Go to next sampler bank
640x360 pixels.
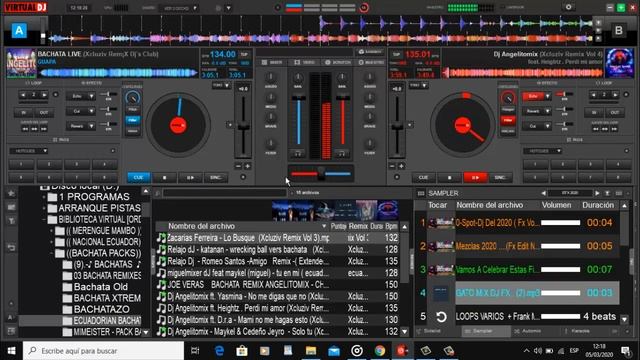[x=597, y=193]
